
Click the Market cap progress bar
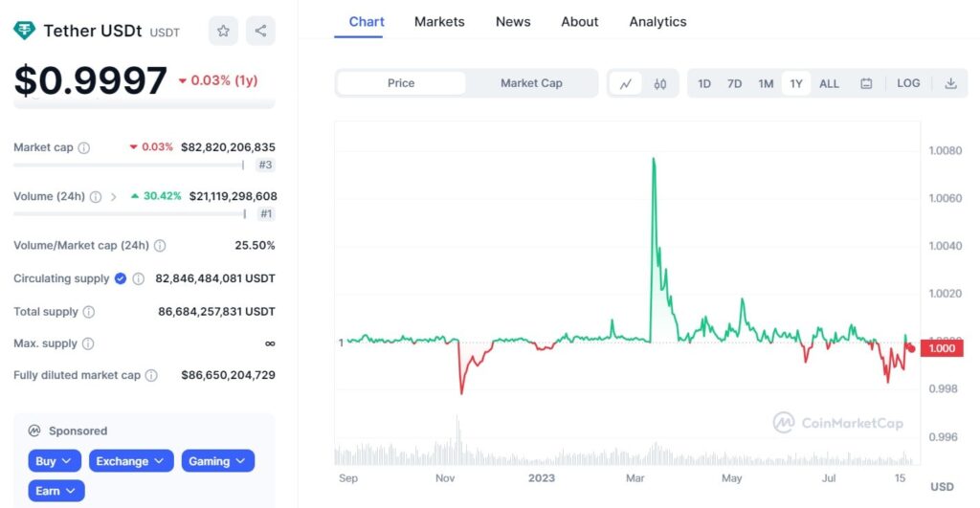pos(129,165)
